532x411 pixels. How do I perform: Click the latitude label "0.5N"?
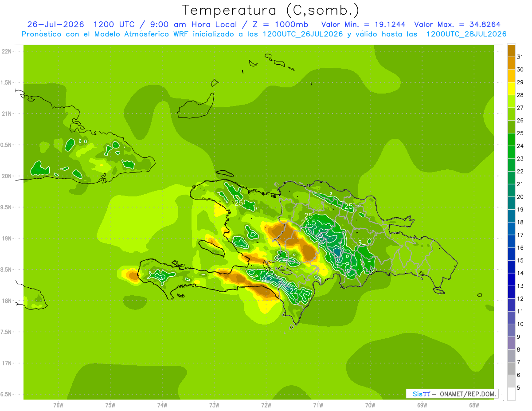click(7, 145)
